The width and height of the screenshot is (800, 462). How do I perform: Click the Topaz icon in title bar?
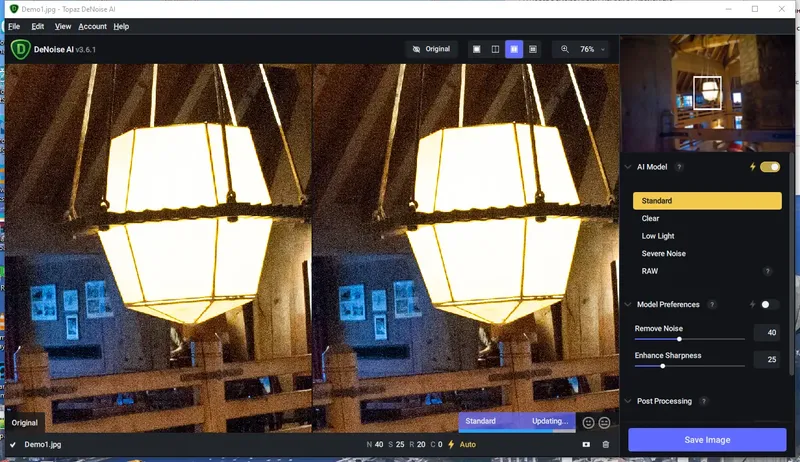tap(14, 9)
